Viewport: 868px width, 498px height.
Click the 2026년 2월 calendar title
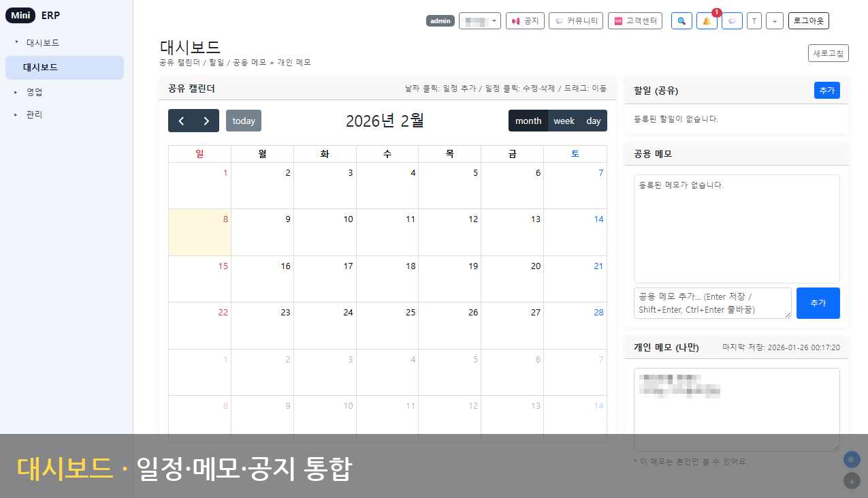pos(385,121)
